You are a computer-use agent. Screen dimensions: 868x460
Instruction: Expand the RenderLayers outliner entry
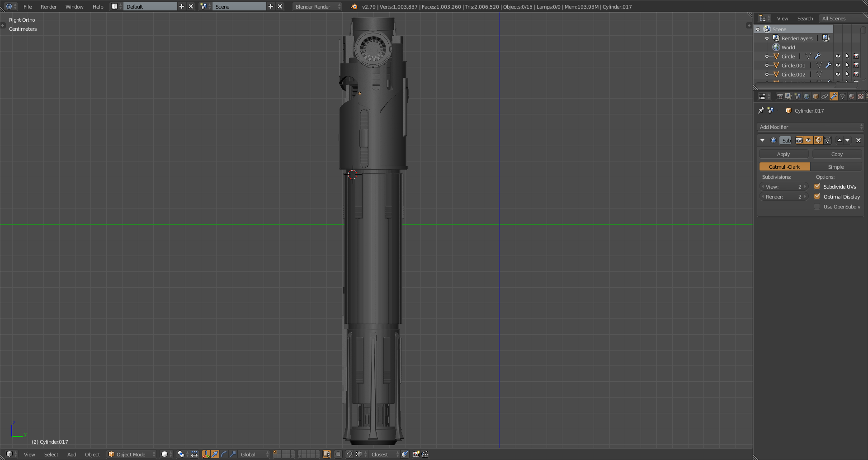[x=767, y=38]
